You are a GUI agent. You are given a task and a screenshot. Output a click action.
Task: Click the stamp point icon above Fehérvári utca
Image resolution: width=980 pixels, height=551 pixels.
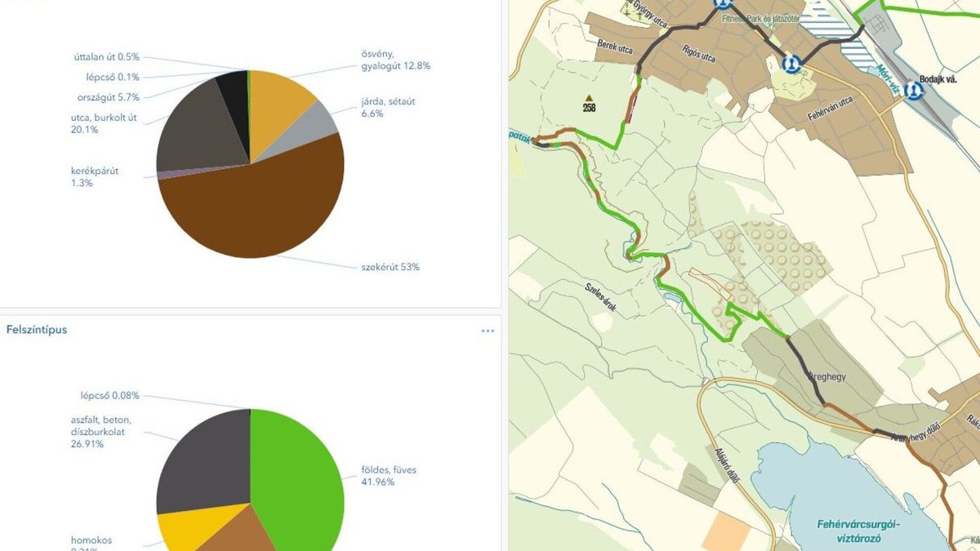coord(791,64)
